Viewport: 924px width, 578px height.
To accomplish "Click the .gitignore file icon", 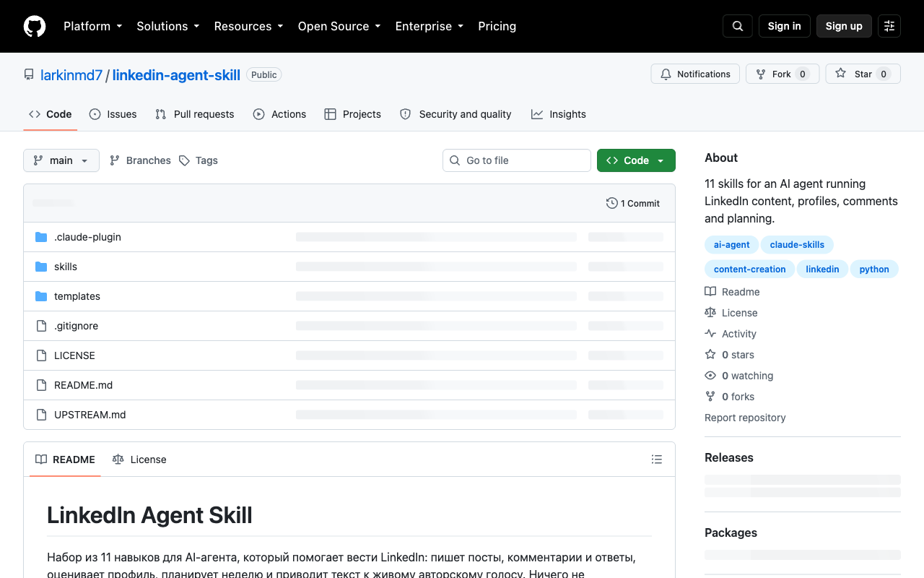I will point(41,326).
